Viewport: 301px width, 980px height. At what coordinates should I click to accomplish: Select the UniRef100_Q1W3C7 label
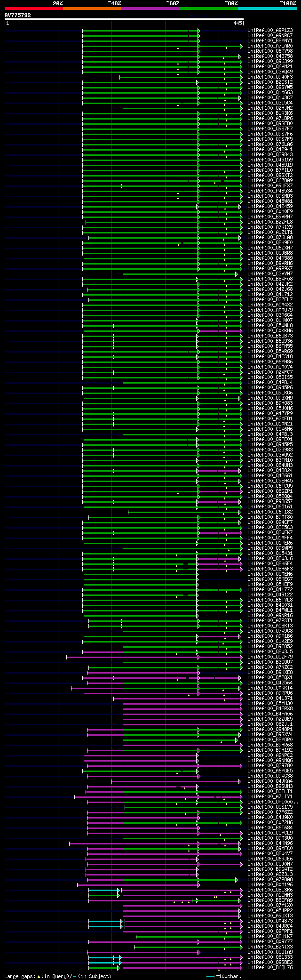point(270,97)
